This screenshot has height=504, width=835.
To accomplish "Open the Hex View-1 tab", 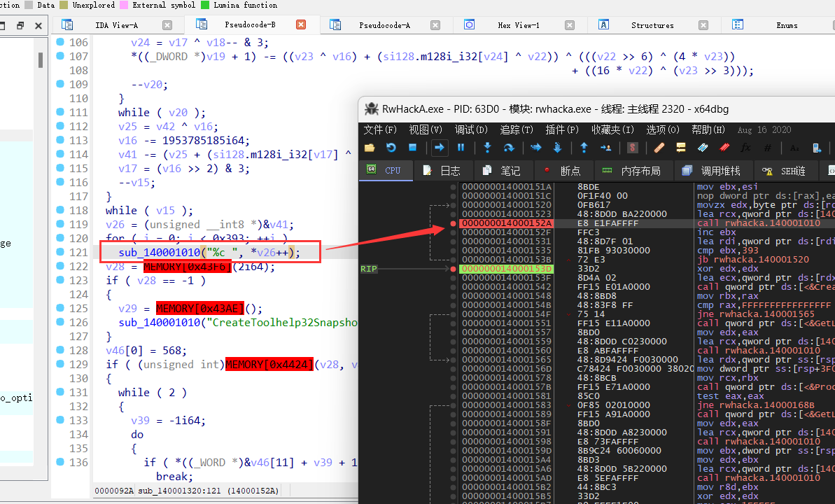I will click(518, 25).
